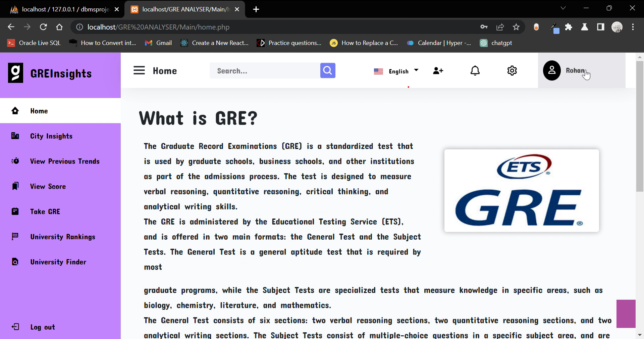The width and height of the screenshot is (644, 339).
Task: Select the City Insights sidebar icon
Action: [x=15, y=136]
